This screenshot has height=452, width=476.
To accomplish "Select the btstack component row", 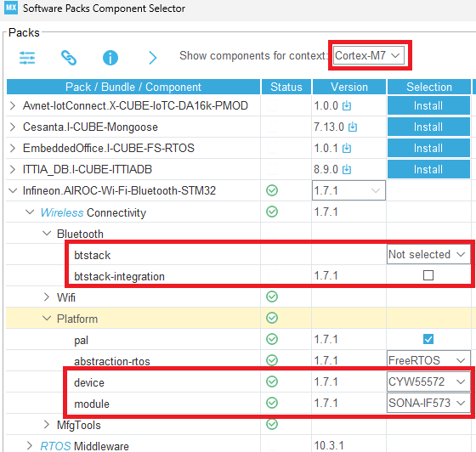I will coord(93,255).
